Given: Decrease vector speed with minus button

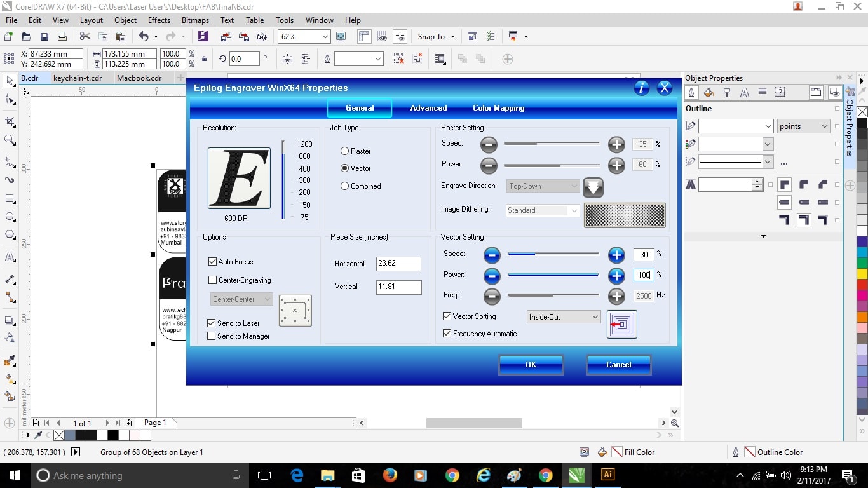Looking at the screenshot, I should point(492,255).
